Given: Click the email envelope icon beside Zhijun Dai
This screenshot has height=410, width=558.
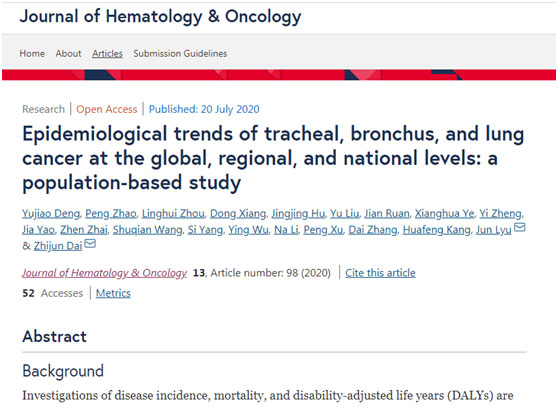Looking at the screenshot, I should 90,243.
